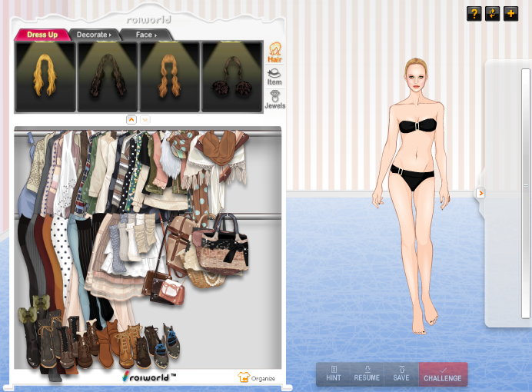Expand the right side panel arrow
532x392 pixels.
[x=480, y=193]
